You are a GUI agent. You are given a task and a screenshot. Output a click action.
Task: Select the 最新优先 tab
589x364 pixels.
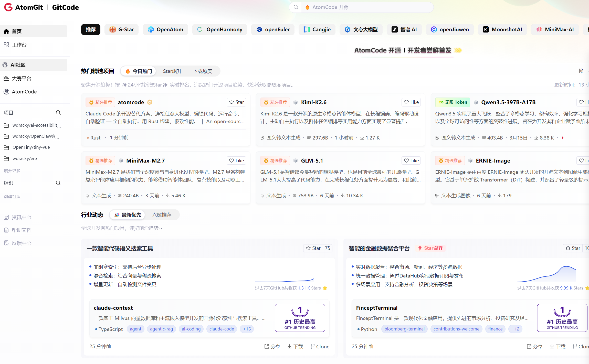(x=128, y=215)
